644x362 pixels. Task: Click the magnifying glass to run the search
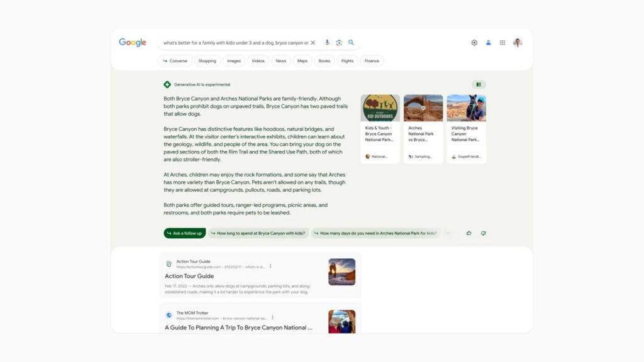coord(352,42)
